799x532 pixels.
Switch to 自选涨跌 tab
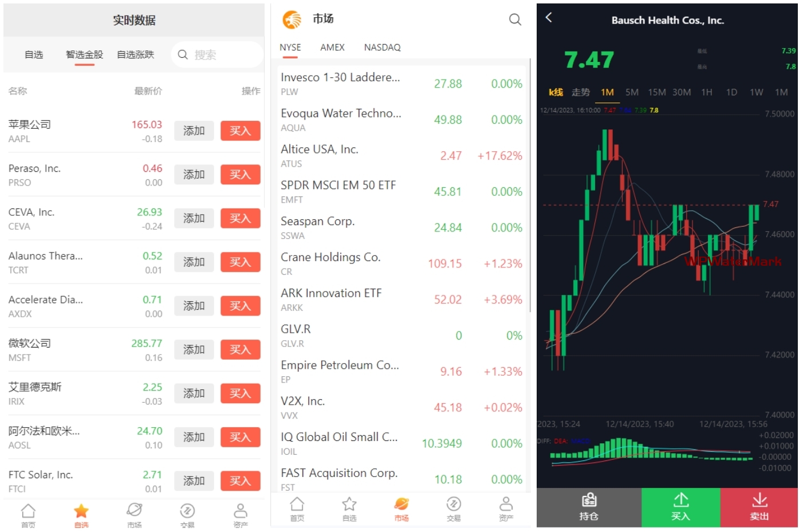coord(136,55)
